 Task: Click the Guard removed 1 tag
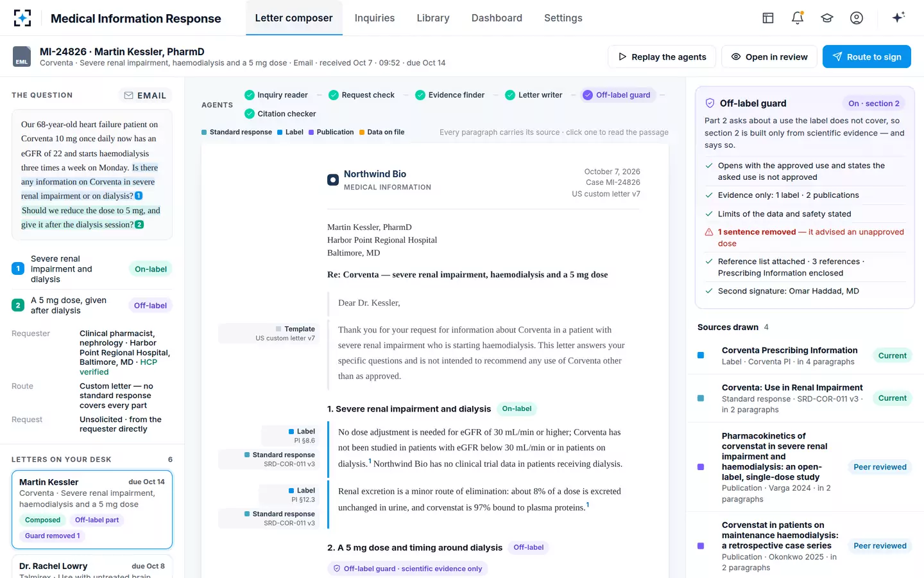[x=53, y=536]
